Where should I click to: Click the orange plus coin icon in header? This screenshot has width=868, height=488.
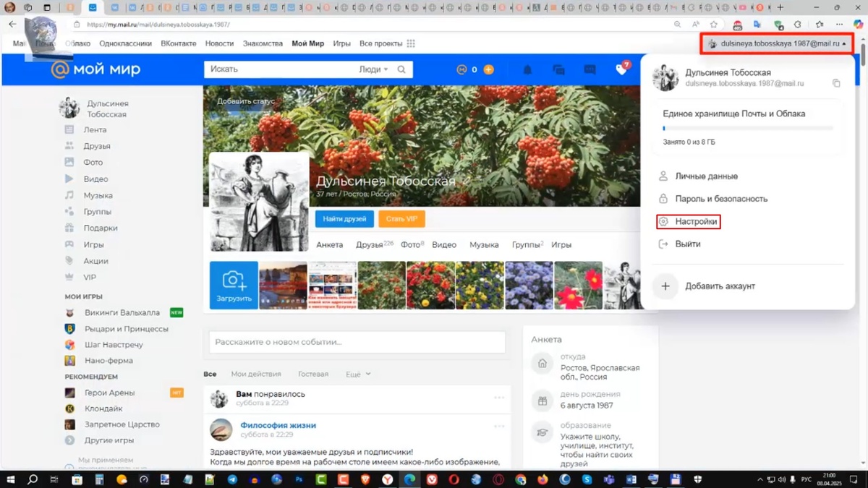tap(488, 69)
